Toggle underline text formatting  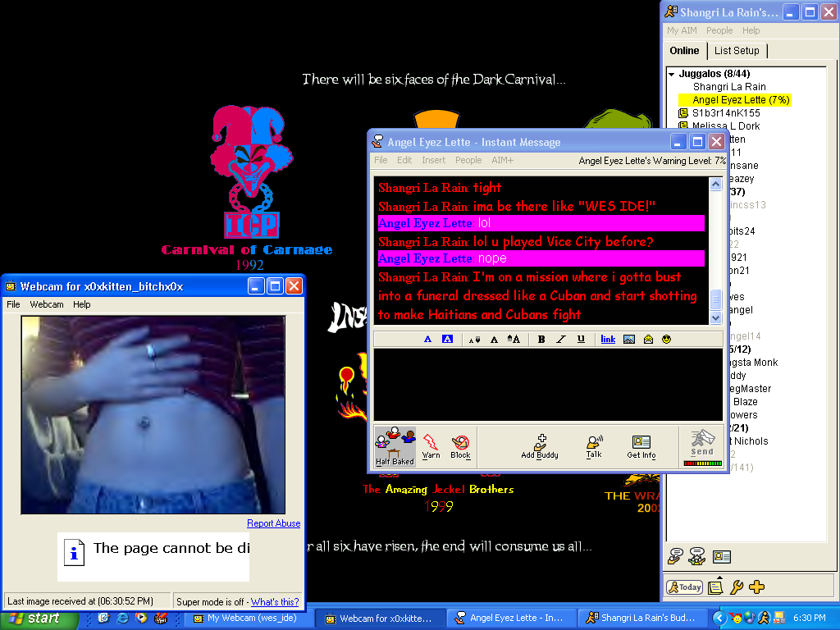click(x=581, y=339)
